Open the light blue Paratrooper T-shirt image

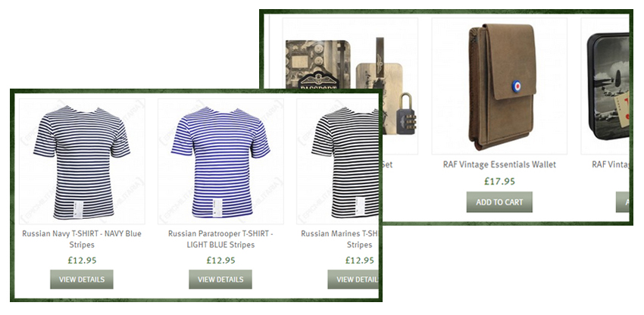tap(220, 161)
